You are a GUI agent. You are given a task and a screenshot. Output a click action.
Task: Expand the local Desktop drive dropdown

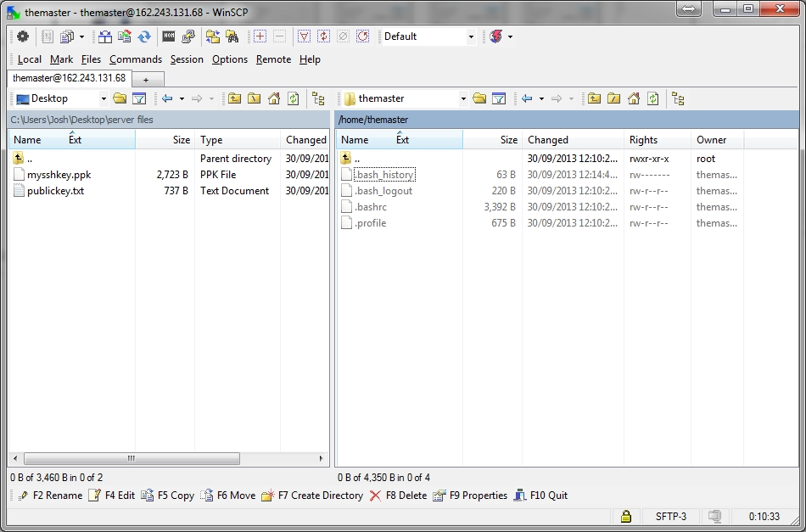tap(104, 99)
